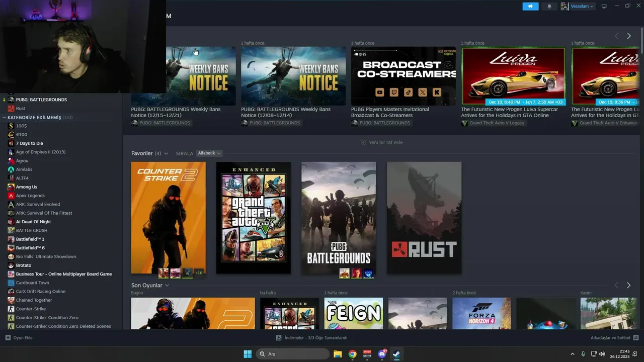Open the Feign game tile in Son Oyunlar
The width and height of the screenshot is (644, 362).
(x=353, y=313)
